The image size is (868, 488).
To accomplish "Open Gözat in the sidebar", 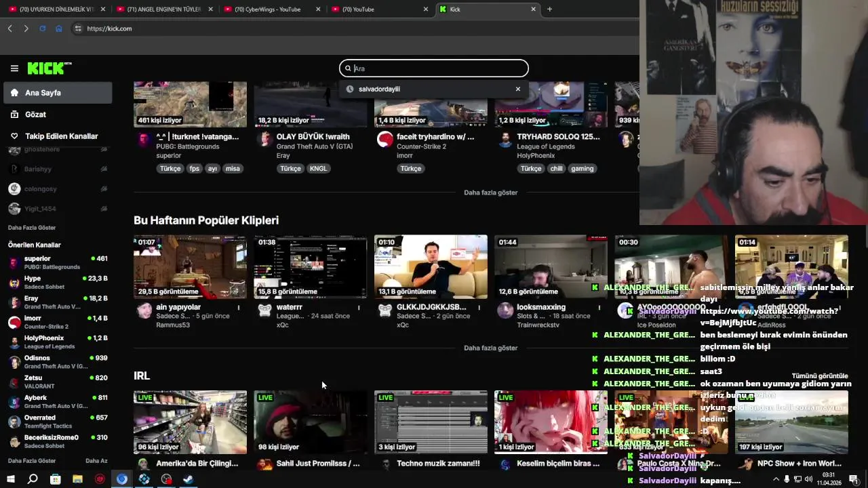I will 58,115.
